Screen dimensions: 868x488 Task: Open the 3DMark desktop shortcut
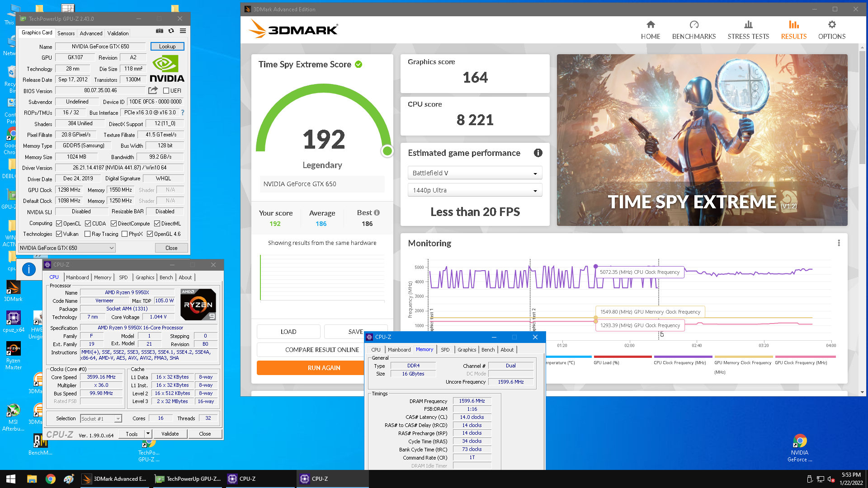(x=13, y=291)
